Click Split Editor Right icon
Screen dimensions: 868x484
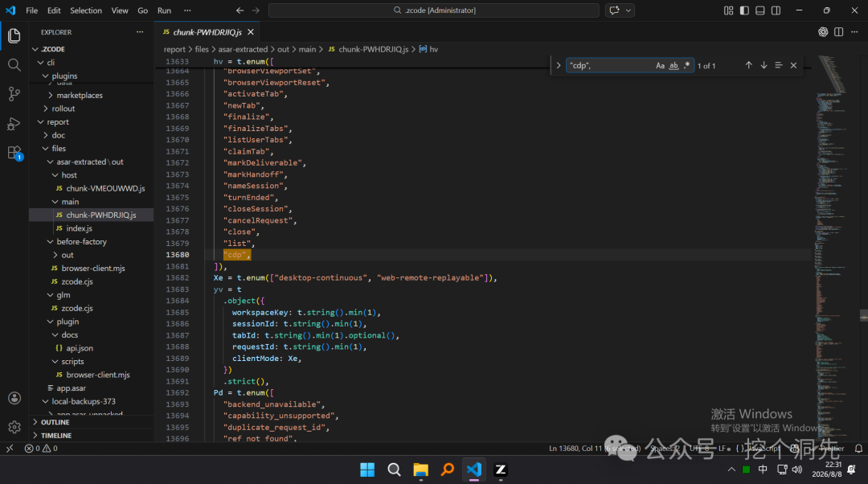(x=838, y=32)
